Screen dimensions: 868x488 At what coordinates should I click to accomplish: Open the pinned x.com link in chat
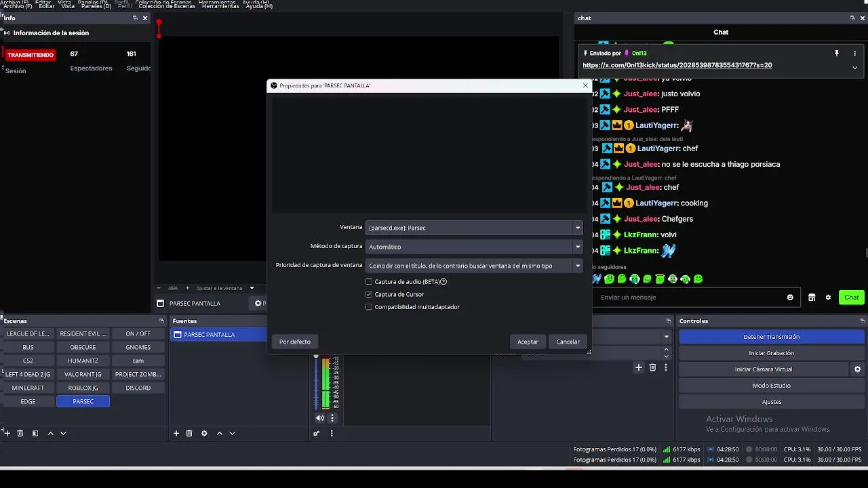(677, 65)
